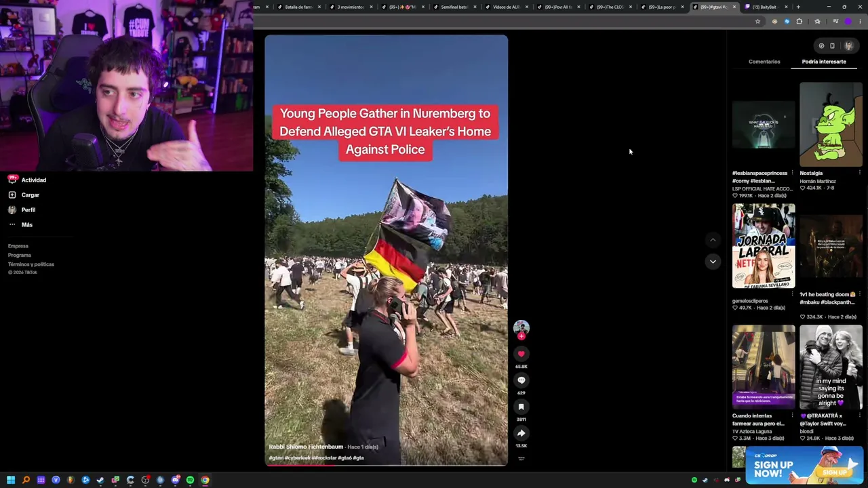This screenshot has width=868, height=488.
Task: Open the browser extensions puzzle icon
Action: pyautogui.click(x=799, y=22)
